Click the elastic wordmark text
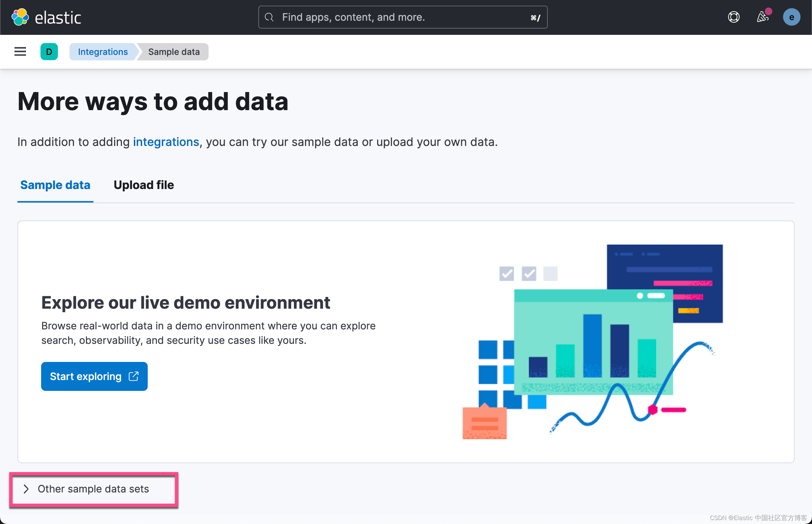812x524 pixels. pyautogui.click(x=58, y=18)
